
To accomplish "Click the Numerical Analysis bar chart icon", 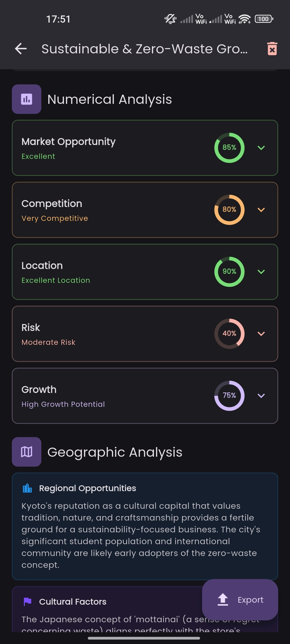I will 27,99.
